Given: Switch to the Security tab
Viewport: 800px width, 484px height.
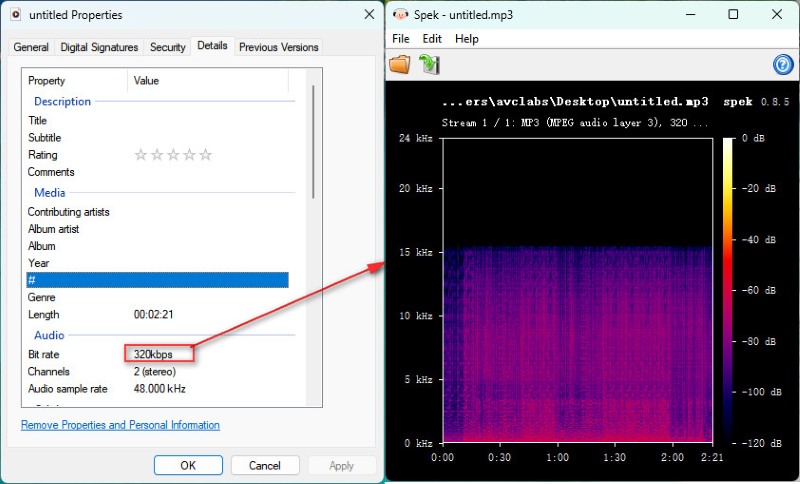Looking at the screenshot, I should (x=167, y=47).
